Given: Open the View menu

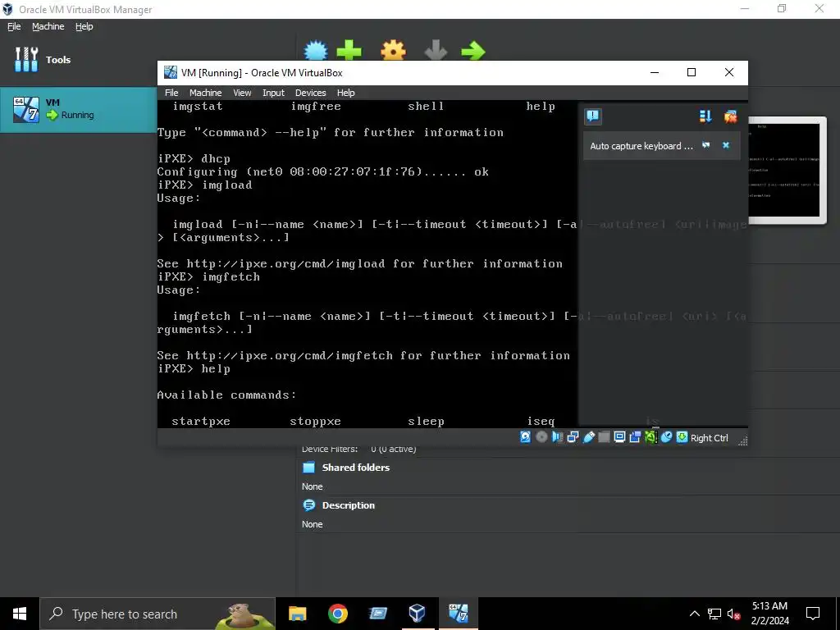Looking at the screenshot, I should [x=242, y=93].
